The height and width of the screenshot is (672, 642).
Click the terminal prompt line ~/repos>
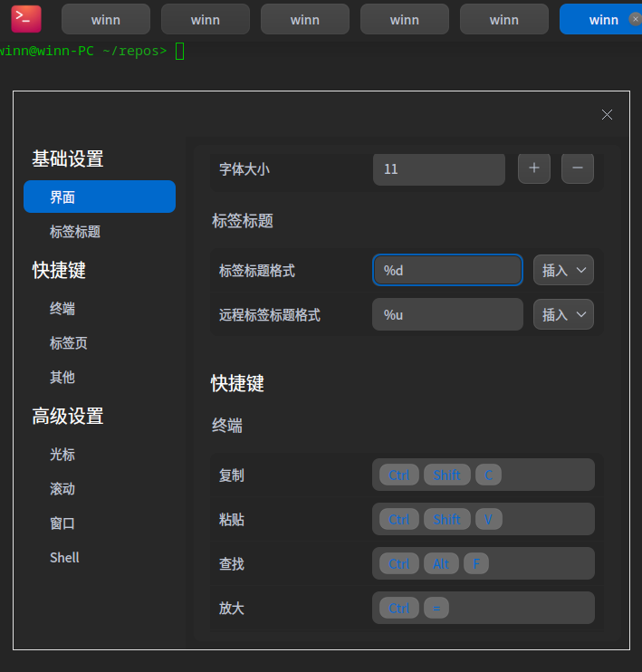(83, 51)
